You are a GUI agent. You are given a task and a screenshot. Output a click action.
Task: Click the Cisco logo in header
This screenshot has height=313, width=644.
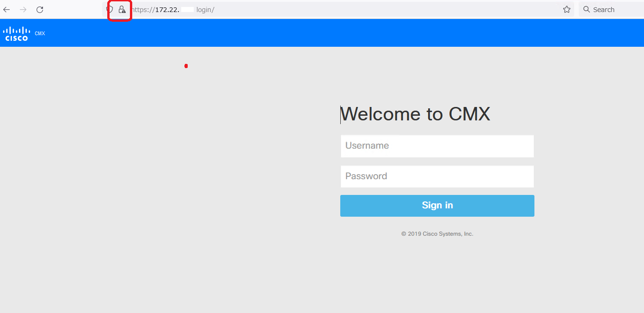17,33
